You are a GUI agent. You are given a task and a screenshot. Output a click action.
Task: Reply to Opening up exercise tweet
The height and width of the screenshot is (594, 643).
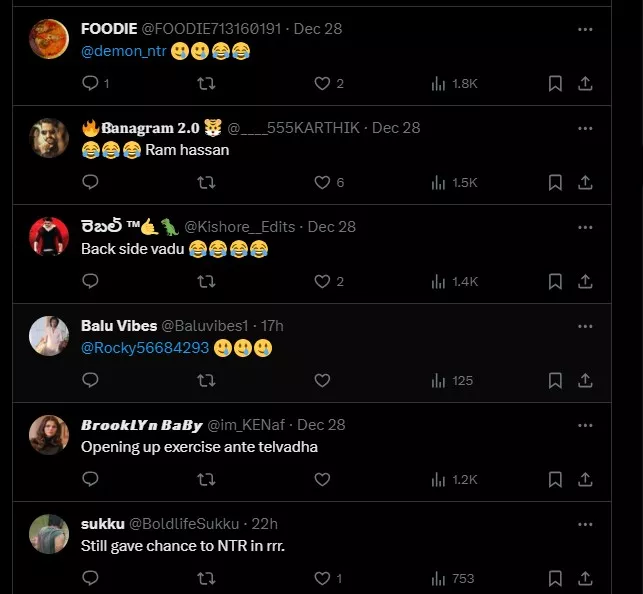click(90, 480)
